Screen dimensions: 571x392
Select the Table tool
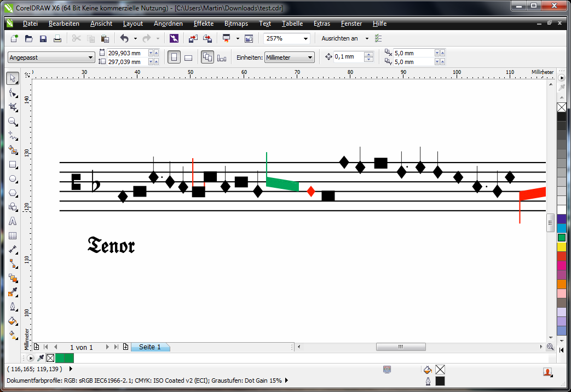point(13,235)
